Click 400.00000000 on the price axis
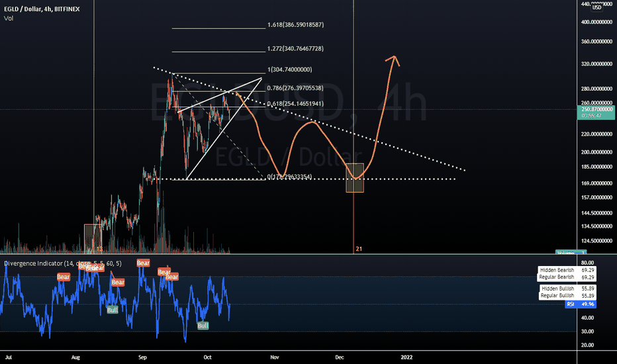617x364 pixels. [x=596, y=22]
